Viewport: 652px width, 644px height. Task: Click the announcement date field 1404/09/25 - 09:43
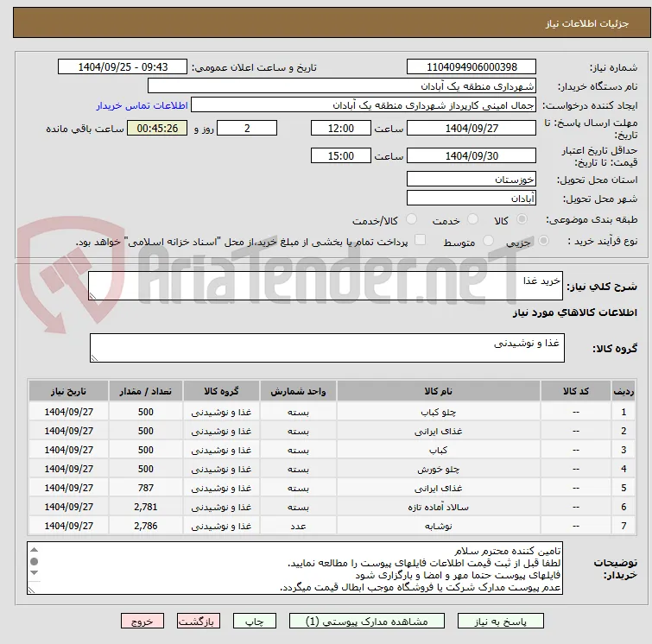click(x=123, y=67)
